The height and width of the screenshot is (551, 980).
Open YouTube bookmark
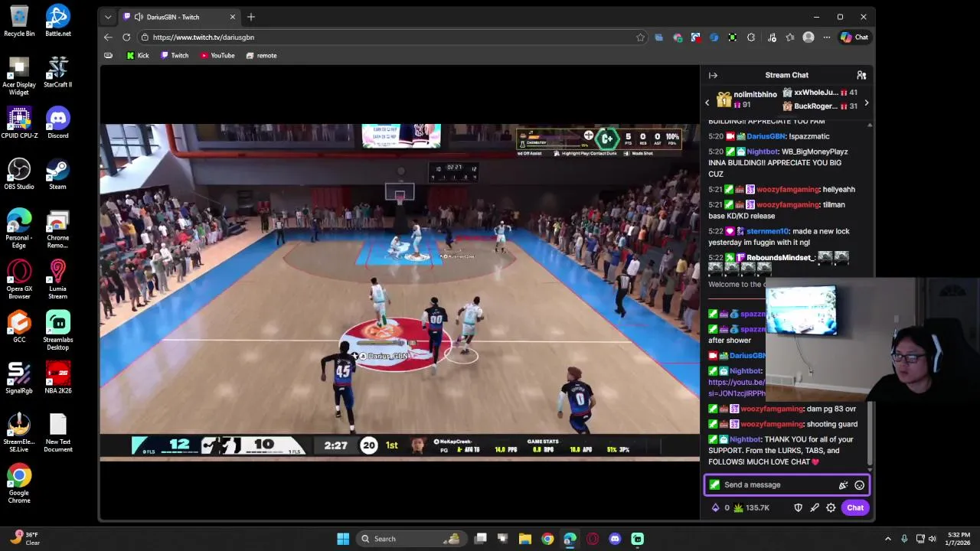pos(217,56)
